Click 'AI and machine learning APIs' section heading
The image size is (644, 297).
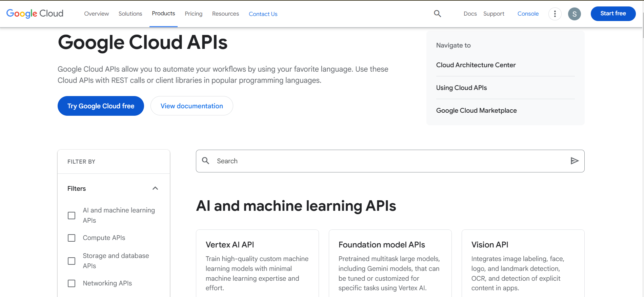[x=296, y=206]
